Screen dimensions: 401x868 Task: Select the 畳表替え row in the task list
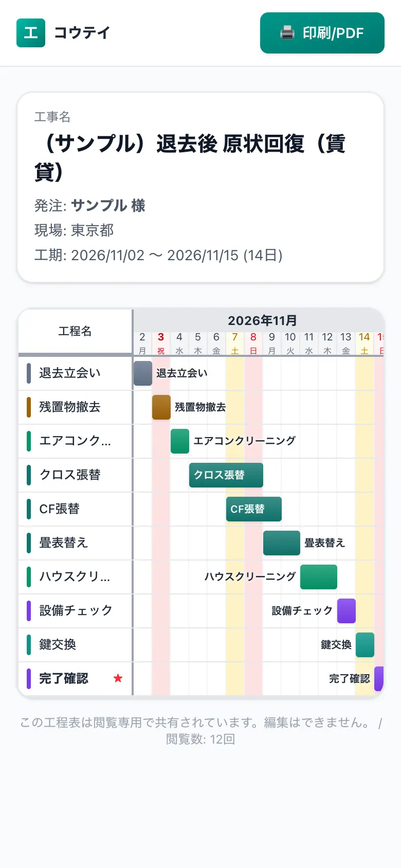pyautogui.click(x=76, y=543)
